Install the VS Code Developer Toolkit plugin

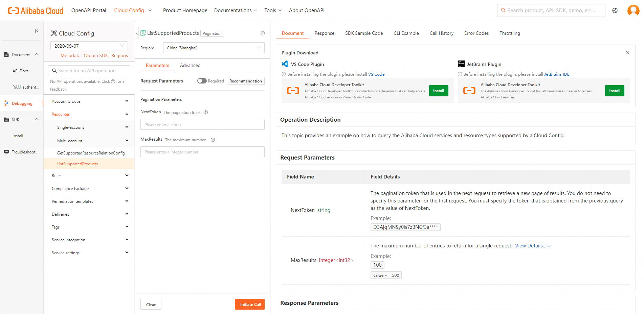[x=439, y=91]
